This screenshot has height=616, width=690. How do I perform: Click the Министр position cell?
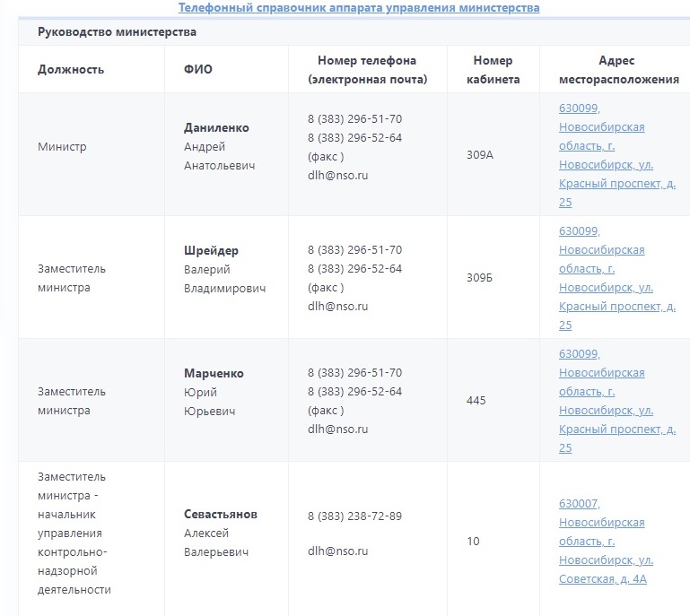[x=62, y=146]
